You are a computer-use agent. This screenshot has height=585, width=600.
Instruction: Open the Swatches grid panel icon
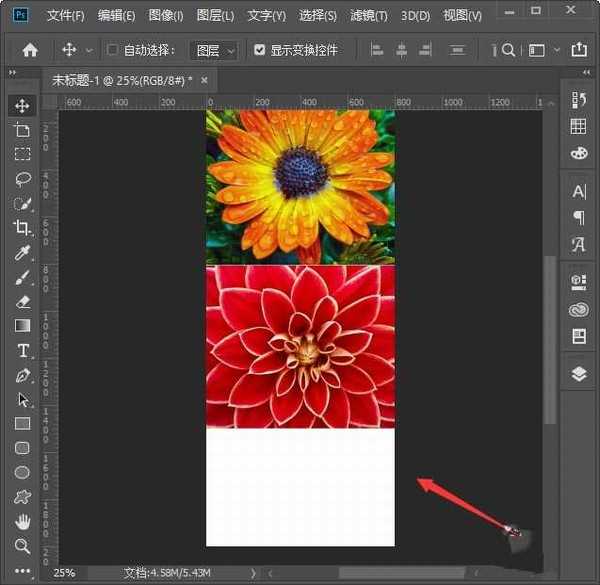click(x=578, y=126)
